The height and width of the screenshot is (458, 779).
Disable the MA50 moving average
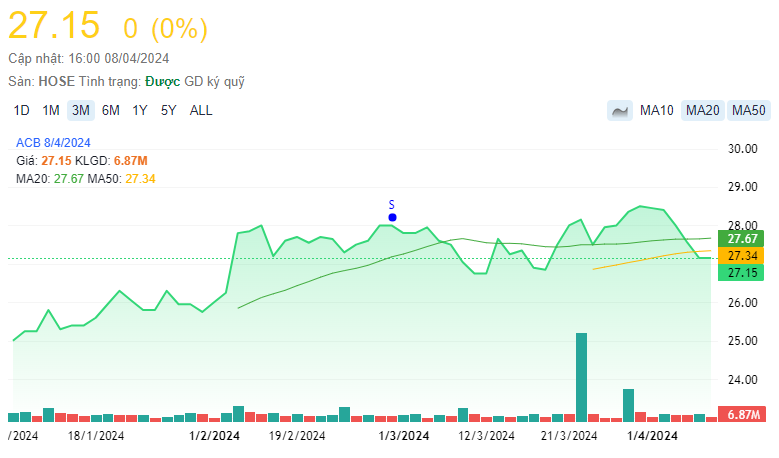coord(748,111)
